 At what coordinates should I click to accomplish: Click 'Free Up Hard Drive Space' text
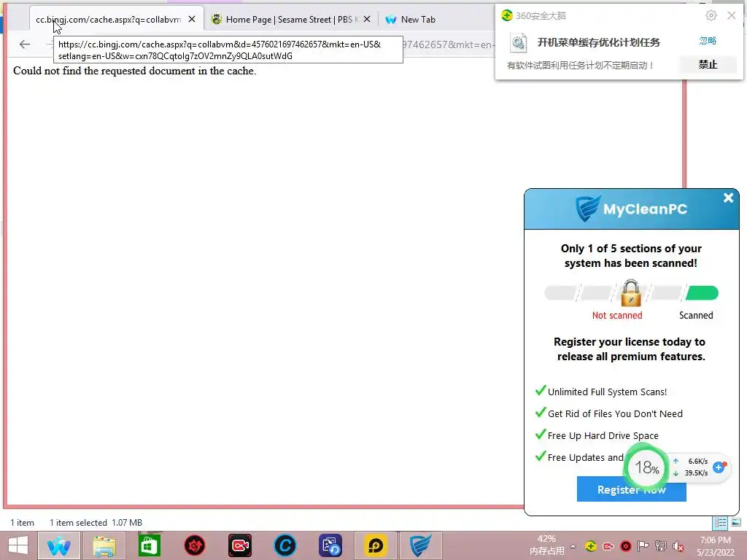[x=603, y=436]
